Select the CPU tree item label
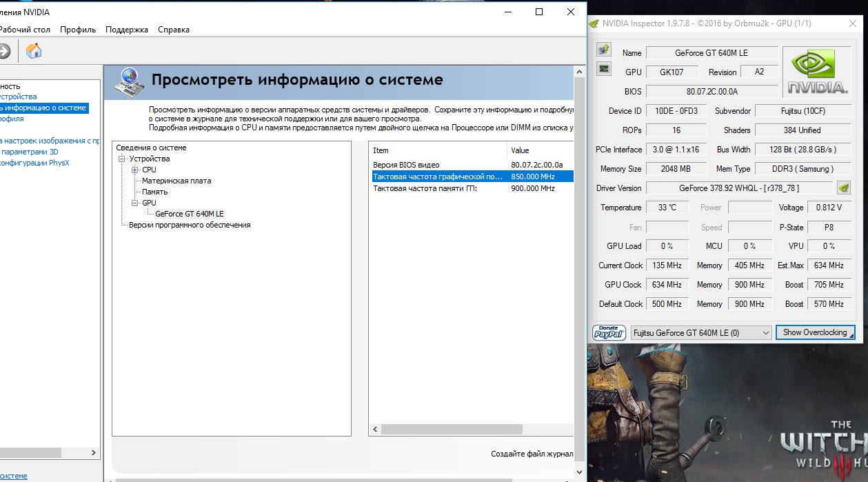The height and width of the screenshot is (482, 868). pos(149,170)
